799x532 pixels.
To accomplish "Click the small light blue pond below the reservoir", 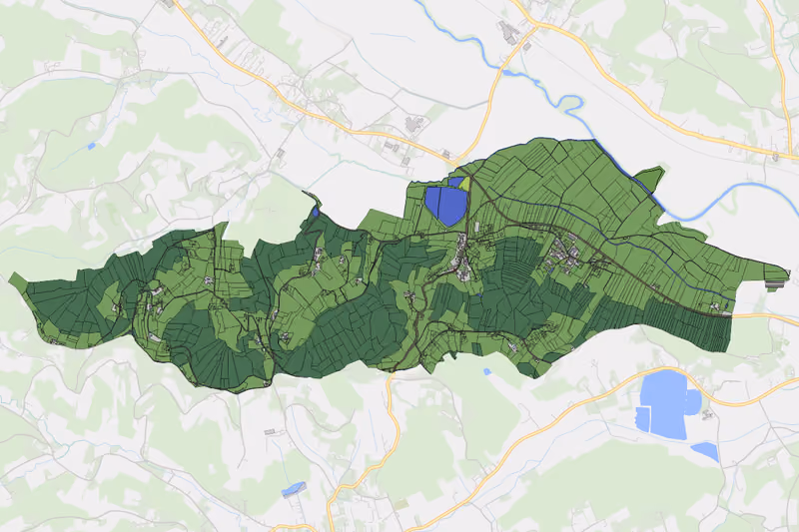I will coord(705,451).
